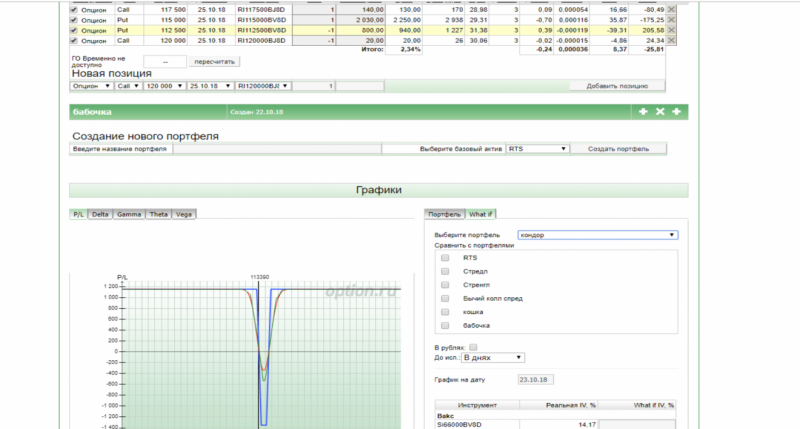Delete the highlighted Put 112 500 row

point(671,30)
